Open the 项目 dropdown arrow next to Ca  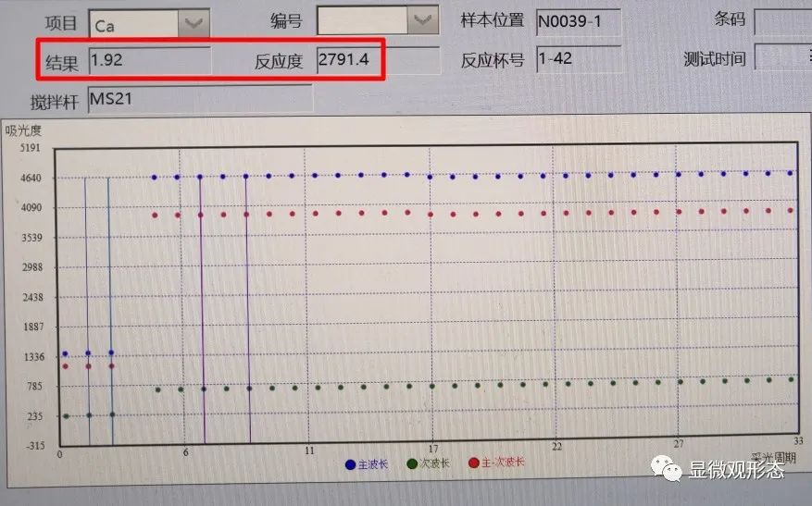[194, 23]
